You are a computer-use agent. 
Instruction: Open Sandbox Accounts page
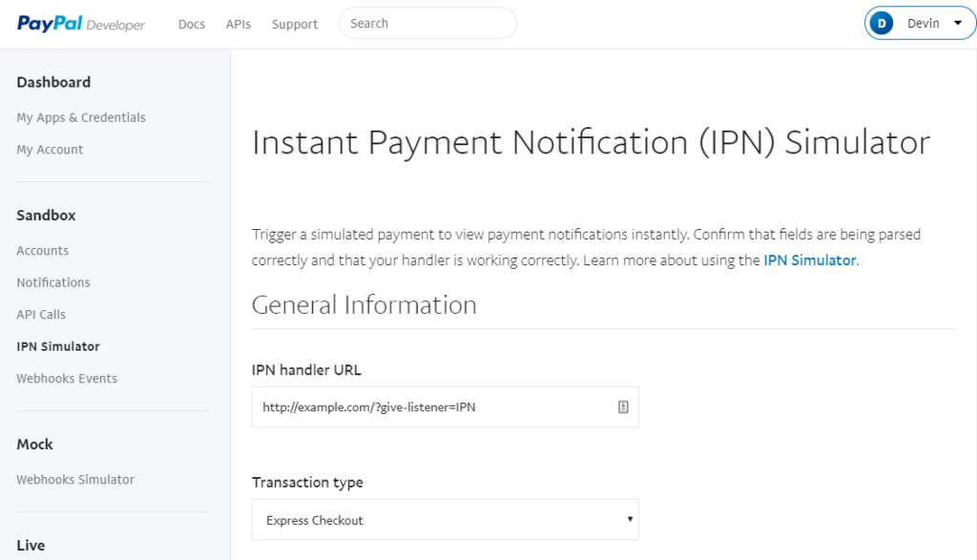pos(42,250)
